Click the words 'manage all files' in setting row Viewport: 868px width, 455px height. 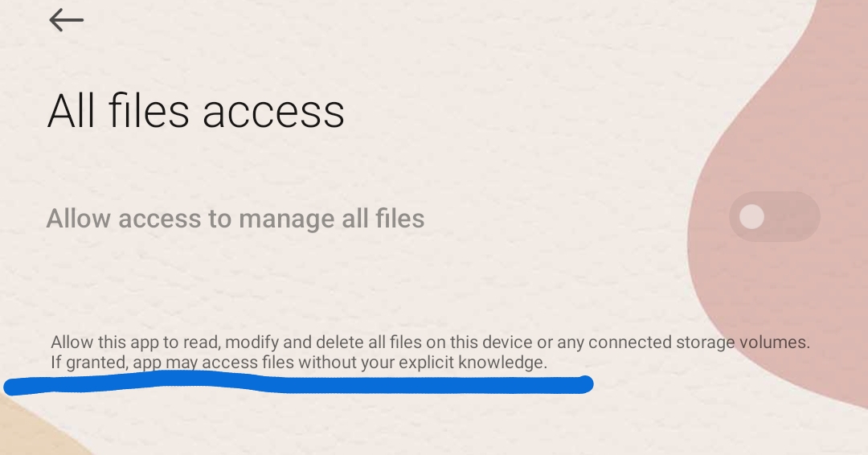(332, 219)
